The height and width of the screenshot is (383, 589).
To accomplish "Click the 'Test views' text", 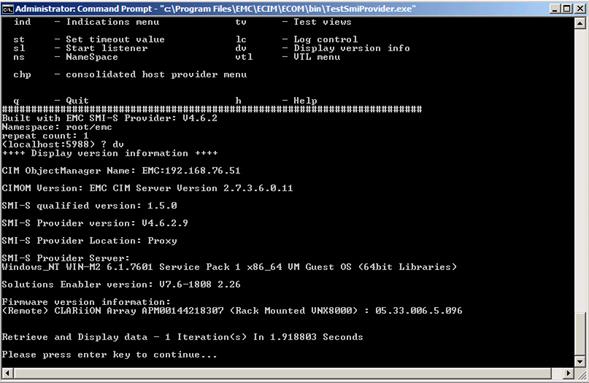I will (322, 22).
